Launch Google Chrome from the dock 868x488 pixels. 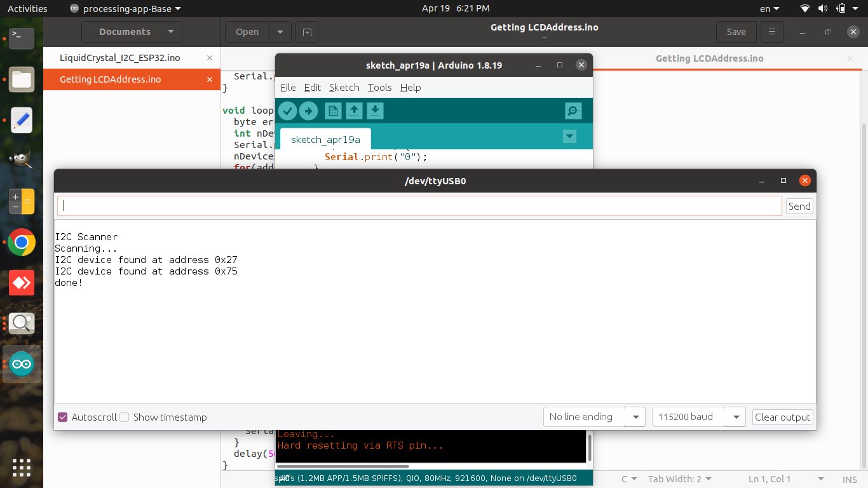[22, 242]
